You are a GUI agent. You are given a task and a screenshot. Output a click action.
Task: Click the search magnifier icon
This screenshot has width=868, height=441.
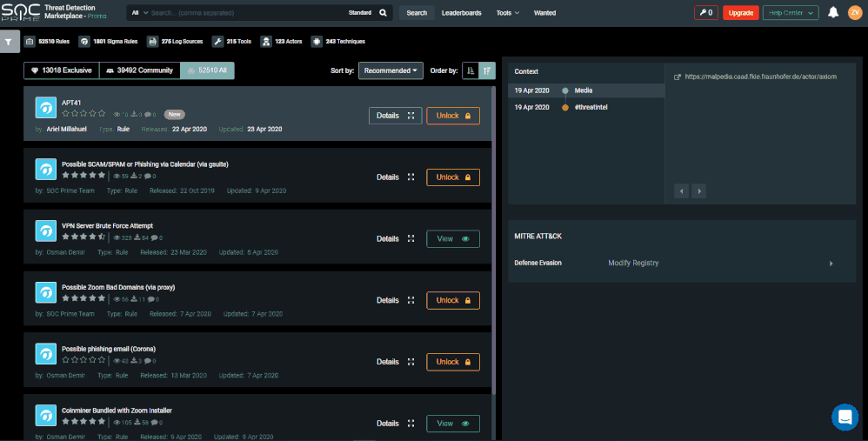[x=383, y=13]
